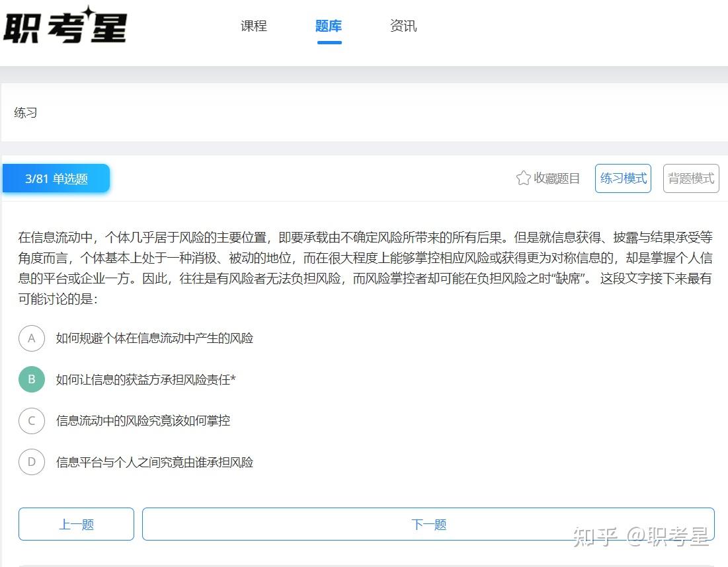
Task: Switch to 背题模式
Action: point(691,178)
